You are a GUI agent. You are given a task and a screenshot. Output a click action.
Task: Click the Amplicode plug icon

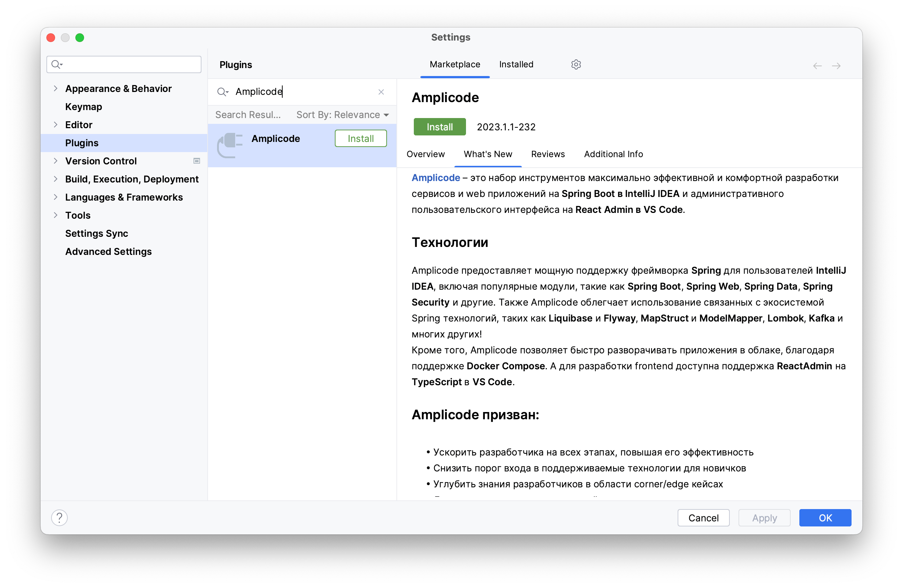229,145
